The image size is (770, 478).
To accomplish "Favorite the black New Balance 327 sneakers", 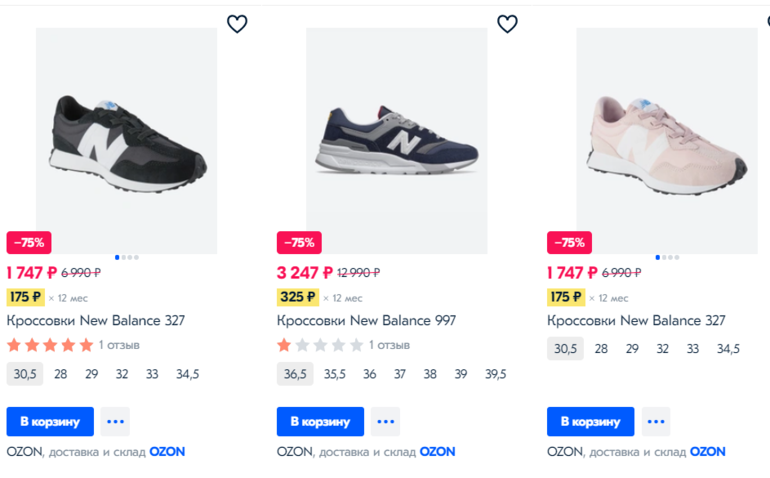I will coord(237,24).
